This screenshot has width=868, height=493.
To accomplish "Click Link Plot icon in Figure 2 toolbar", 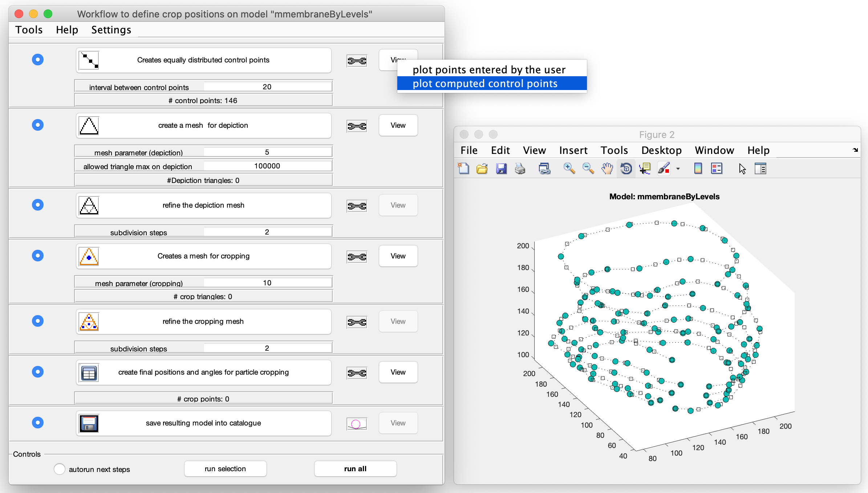I will pyautogui.click(x=544, y=169).
